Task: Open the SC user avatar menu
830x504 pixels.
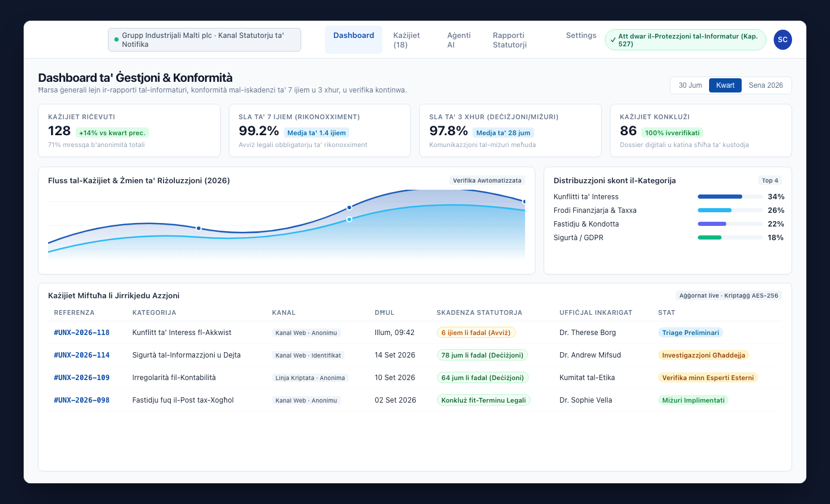Action: [x=783, y=40]
